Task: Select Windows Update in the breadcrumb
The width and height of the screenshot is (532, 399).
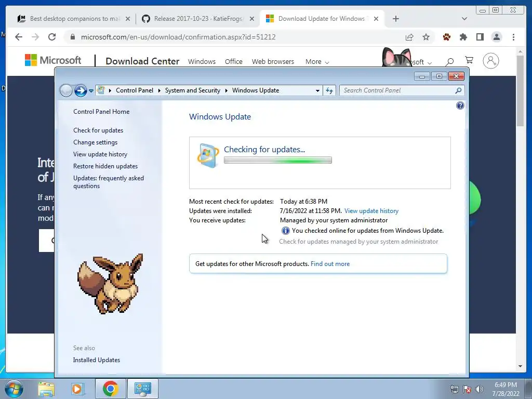Action: tap(256, 90)
